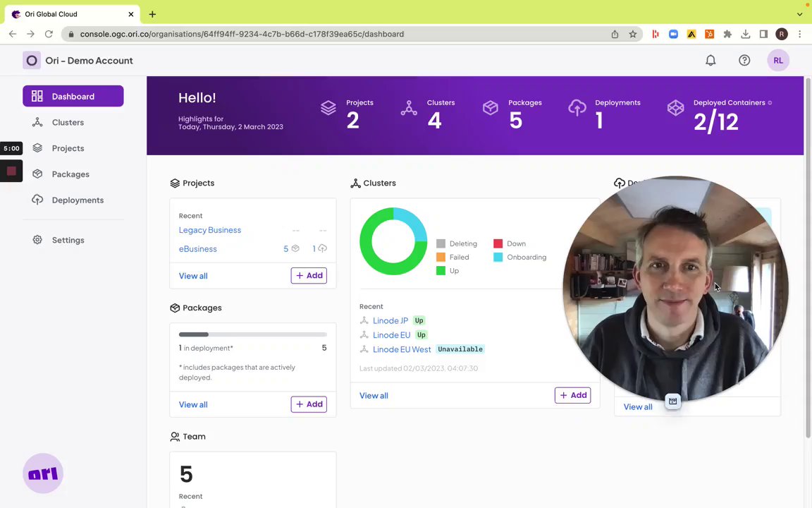Click the browser address bar URL

pos(242,34)
